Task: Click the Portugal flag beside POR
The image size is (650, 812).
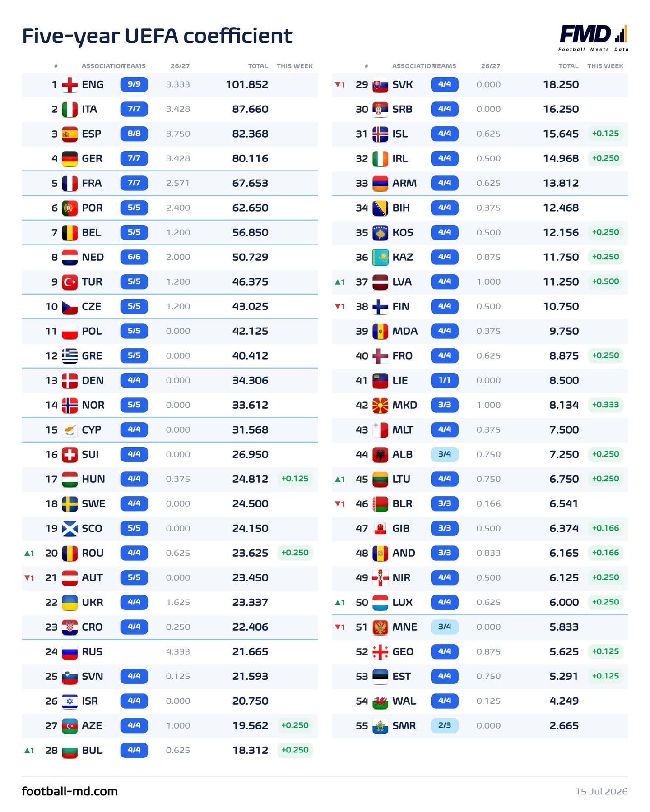Action: 70,208
